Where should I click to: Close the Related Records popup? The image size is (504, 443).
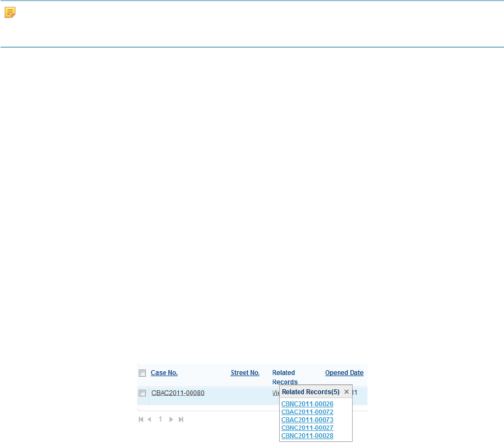tap(347, 391)
